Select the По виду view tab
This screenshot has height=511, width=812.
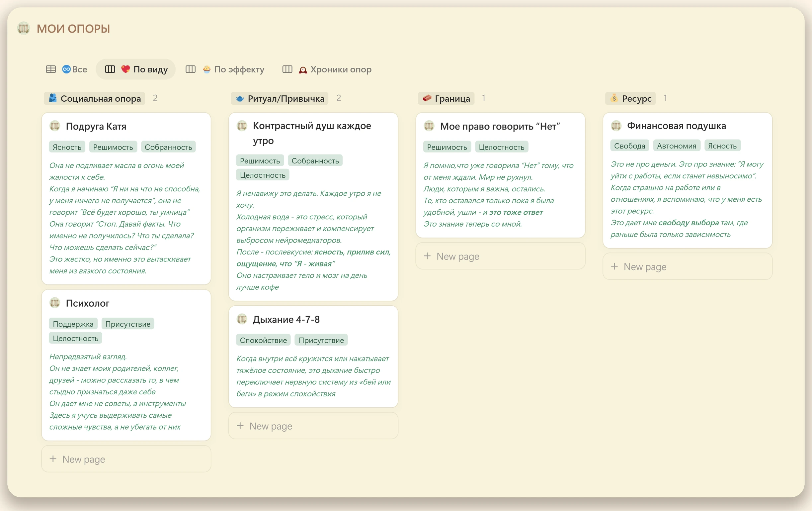136,69
